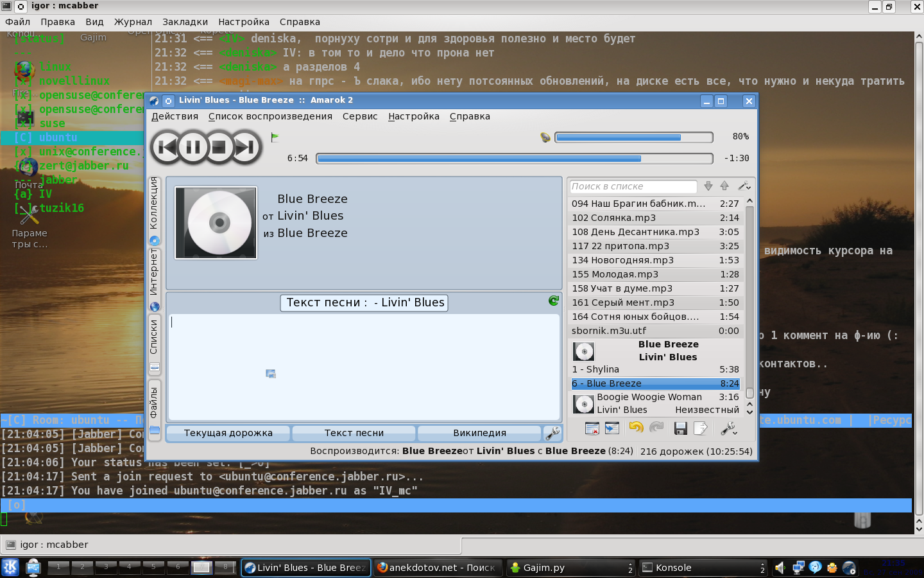The height and width of the screenshot is (578, 924).
Task: Click inside the lyrics text area
Action: click(364, 367)
